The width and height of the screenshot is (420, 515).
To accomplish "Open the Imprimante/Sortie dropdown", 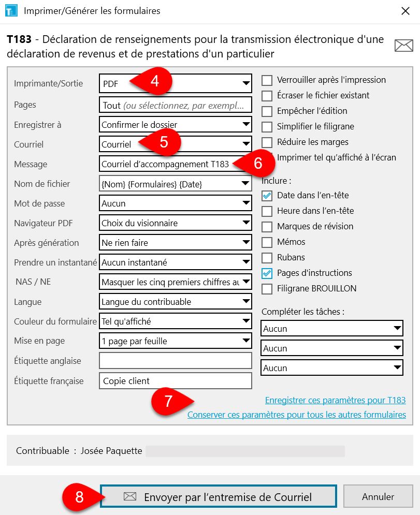I will pos(244,84).
